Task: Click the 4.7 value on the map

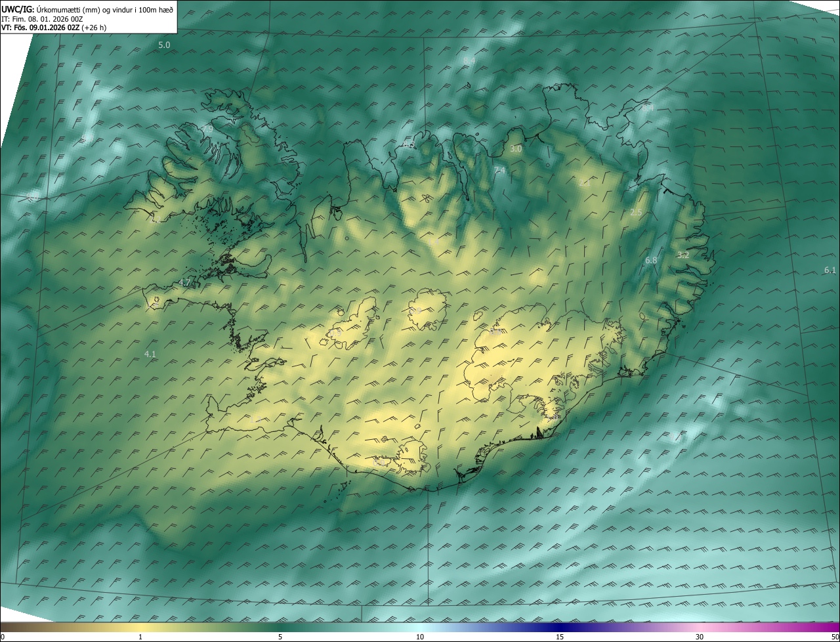Action: [x=184, y=283]
